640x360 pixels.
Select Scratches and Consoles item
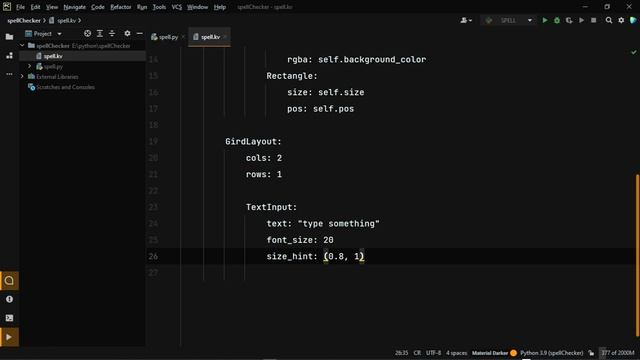65,87
